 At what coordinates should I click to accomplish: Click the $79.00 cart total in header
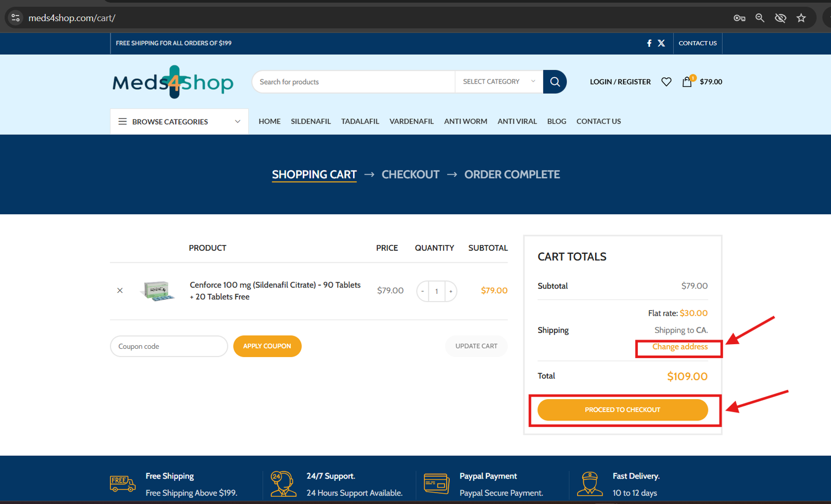click(711, 81)
